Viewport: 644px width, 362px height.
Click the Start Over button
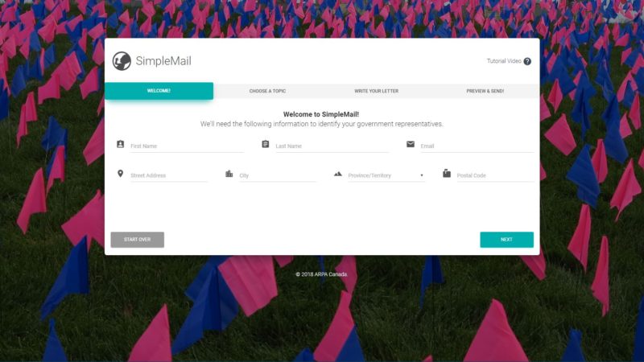137,240
